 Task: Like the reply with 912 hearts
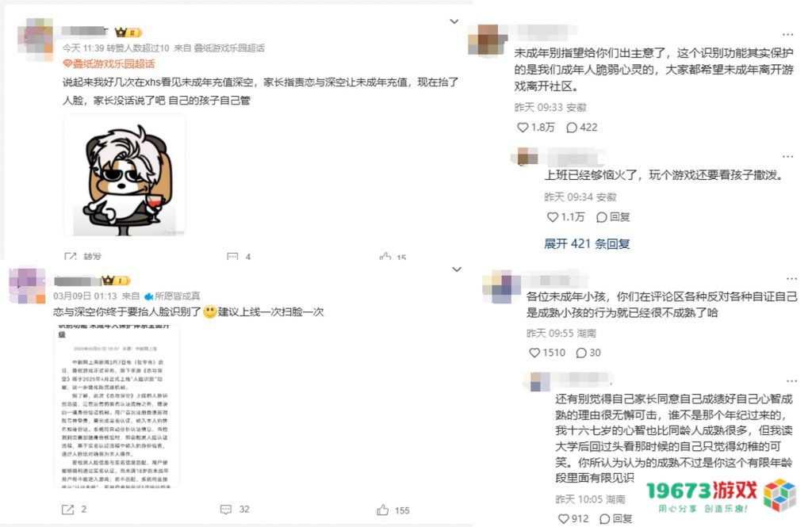pos(564,519)
